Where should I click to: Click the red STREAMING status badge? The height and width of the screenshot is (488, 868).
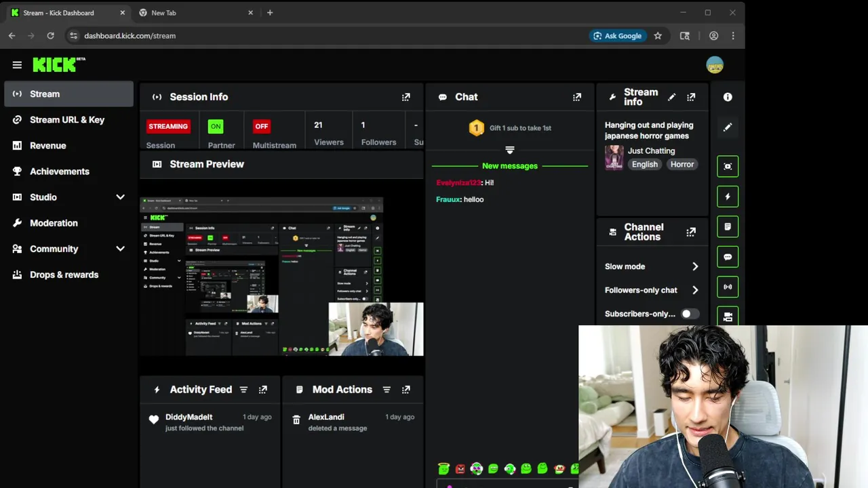168,126
